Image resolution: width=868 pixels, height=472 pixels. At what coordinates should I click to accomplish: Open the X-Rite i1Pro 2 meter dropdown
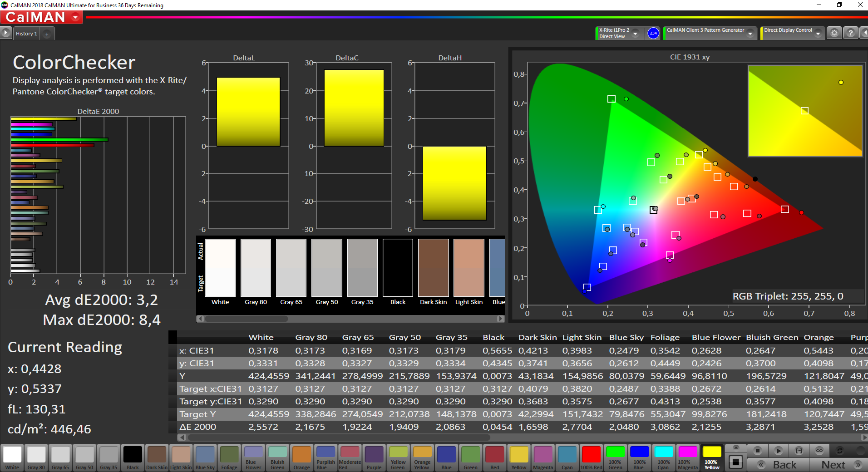point(635,33)
